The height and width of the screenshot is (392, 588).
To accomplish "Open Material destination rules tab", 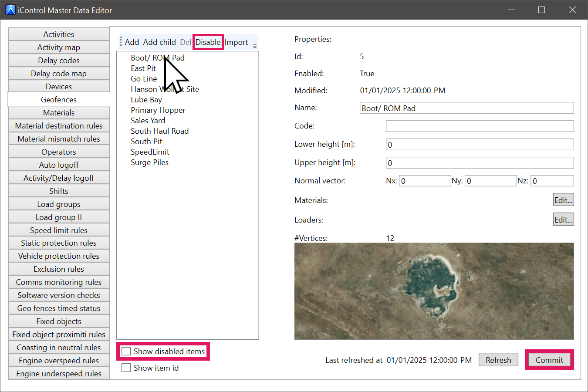I will [x=59, y=126].
